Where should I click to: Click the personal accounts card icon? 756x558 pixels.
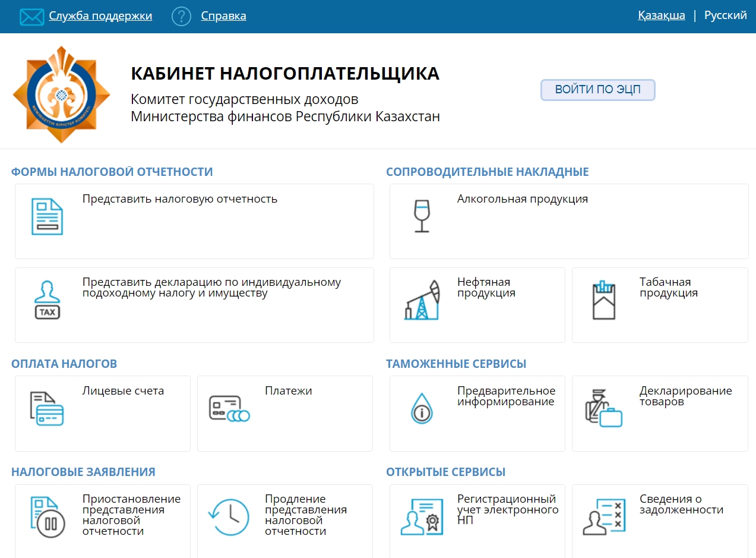pyautogui.click(x=47, y=408)
